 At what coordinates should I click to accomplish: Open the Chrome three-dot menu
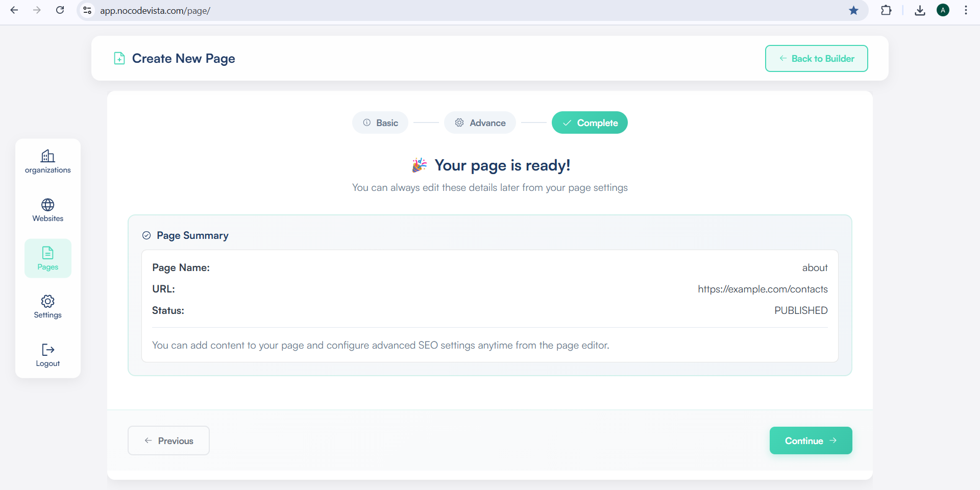tap(966, 10)
